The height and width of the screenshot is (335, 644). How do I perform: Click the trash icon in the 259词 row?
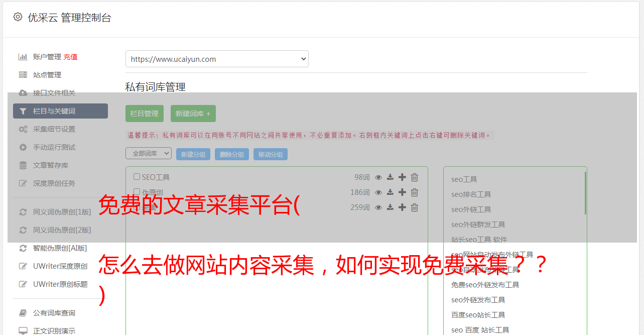click(415, 207)
